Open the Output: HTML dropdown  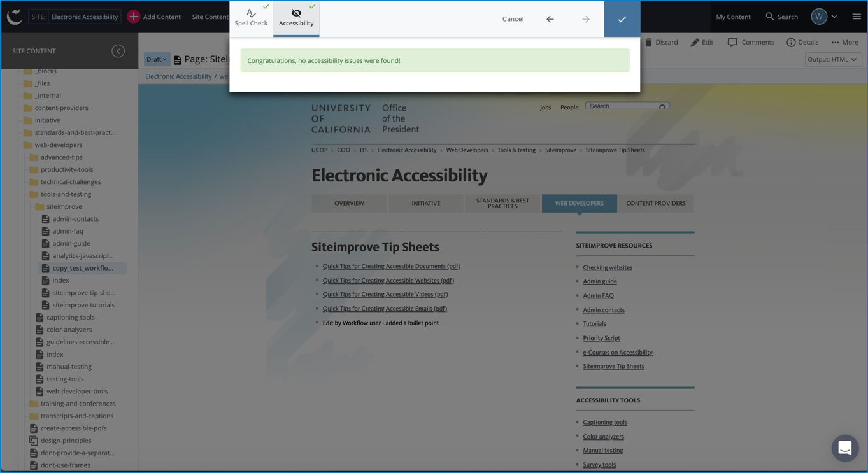click(x=833, y=59)
